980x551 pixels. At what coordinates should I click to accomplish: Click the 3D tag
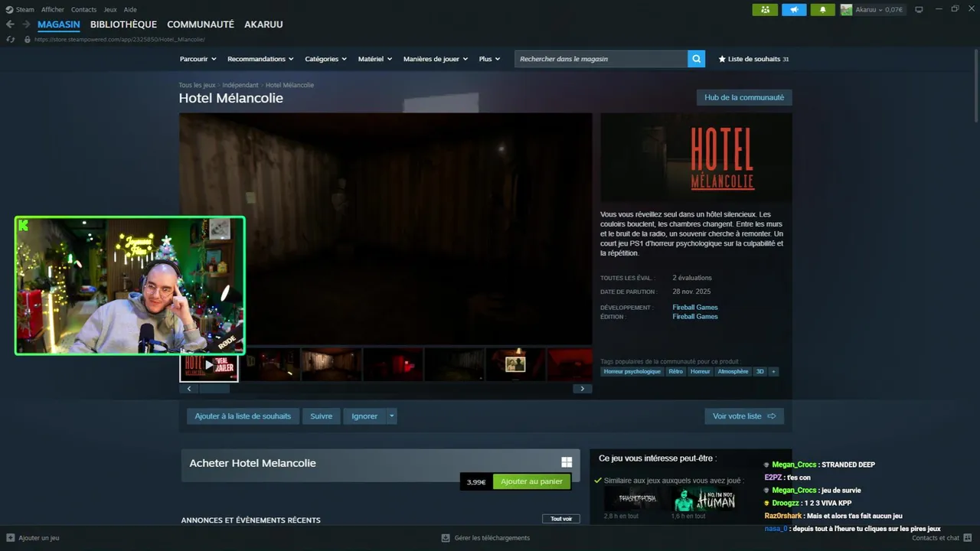pyautogui.click(x=759, y=371)
